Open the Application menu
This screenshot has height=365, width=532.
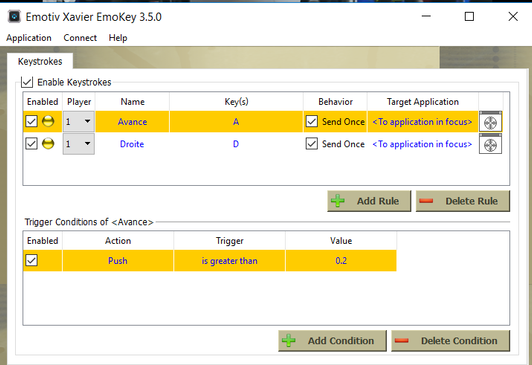click(x=29, y=38)
